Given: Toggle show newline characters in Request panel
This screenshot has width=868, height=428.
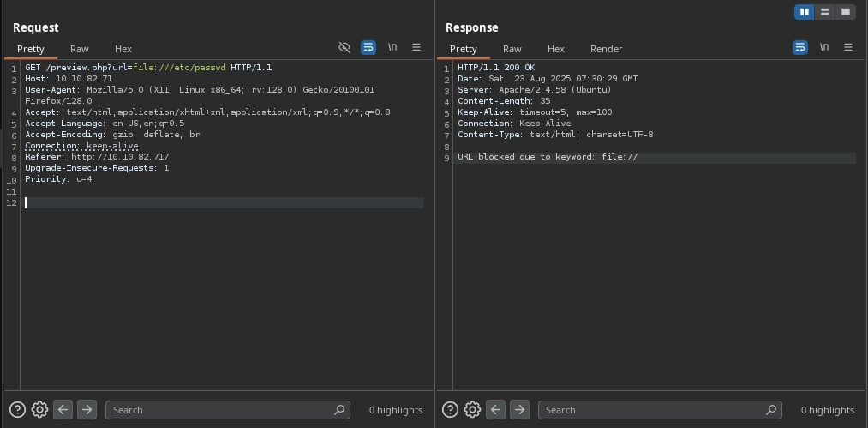Looking at the screenshot, I should (x=392, y=48).
